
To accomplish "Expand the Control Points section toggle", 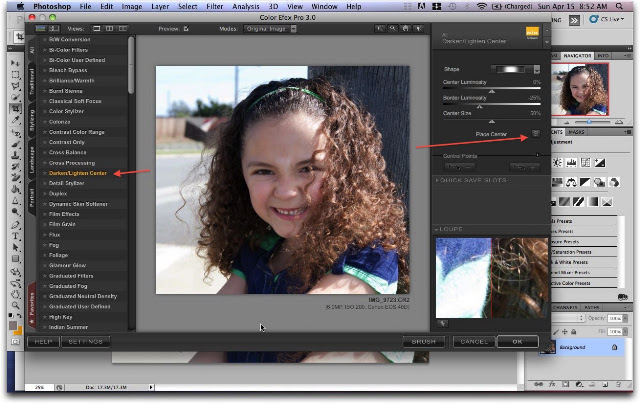I will click(538, 155).
